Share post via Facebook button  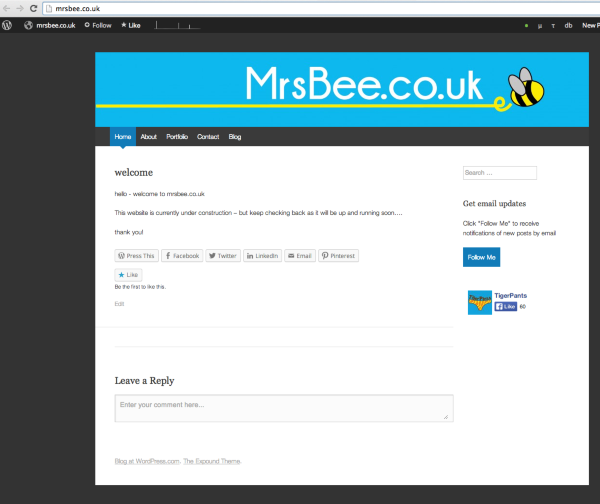point(182,256)
